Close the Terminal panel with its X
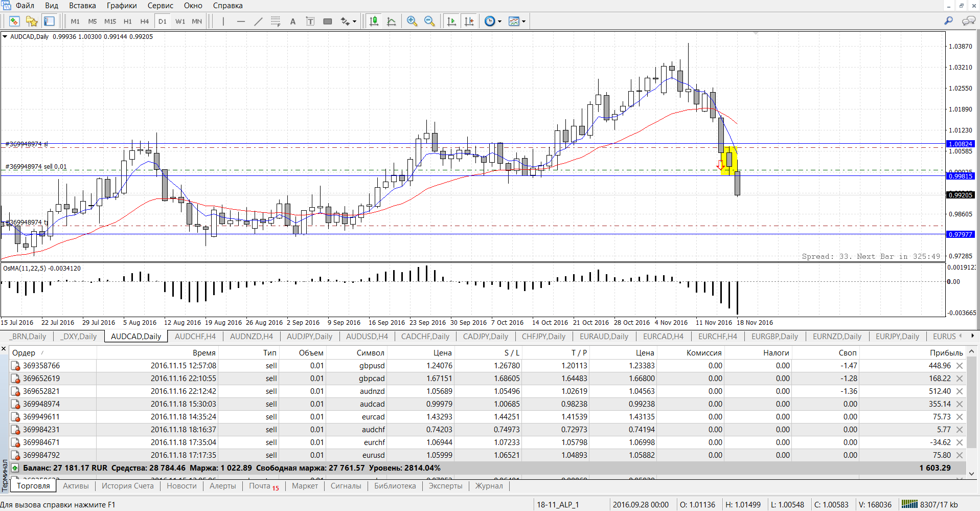980x511 pixels. (x=4, y=349)
